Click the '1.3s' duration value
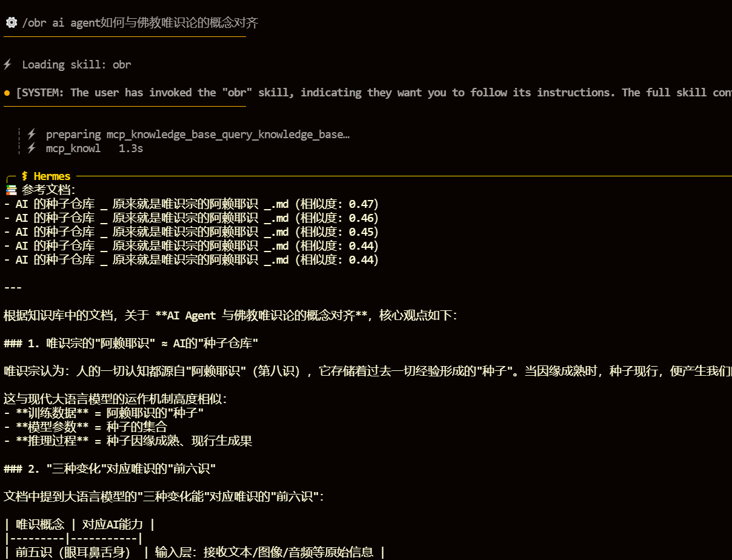 (131, 148)
